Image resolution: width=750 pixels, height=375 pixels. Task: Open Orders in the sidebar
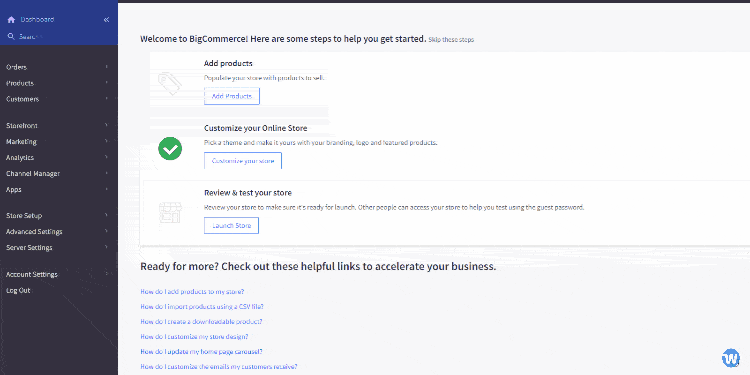[x=16, y=67]
